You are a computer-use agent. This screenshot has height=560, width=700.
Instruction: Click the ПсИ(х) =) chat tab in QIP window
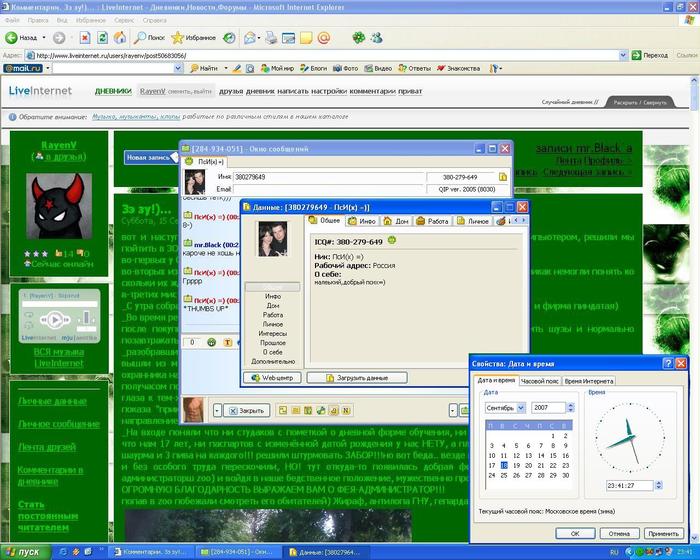click(x=205, y=162)
